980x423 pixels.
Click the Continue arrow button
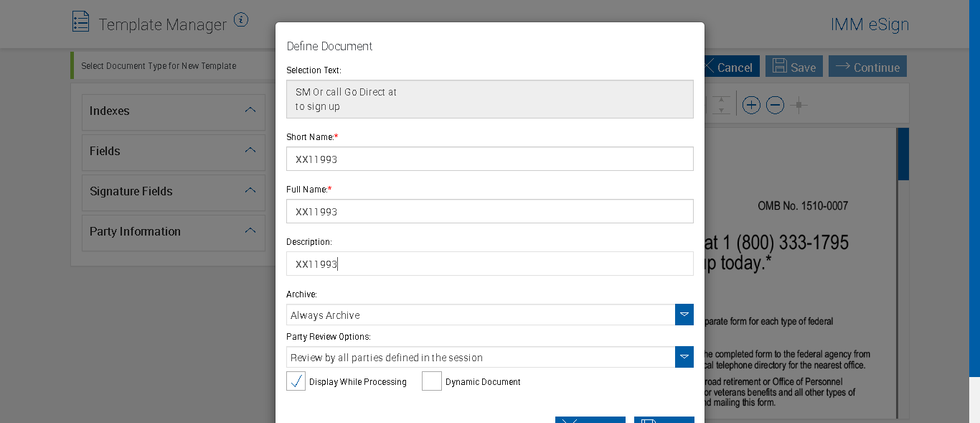pos(867,67)
